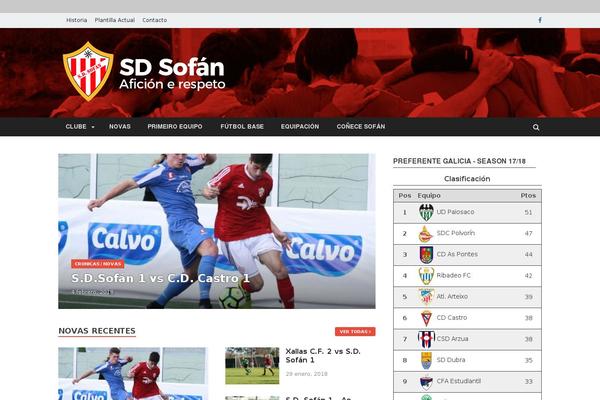Click the CFA Estudiantil team crest
Screen dimensions: 600x400
(x=426, y=382)
